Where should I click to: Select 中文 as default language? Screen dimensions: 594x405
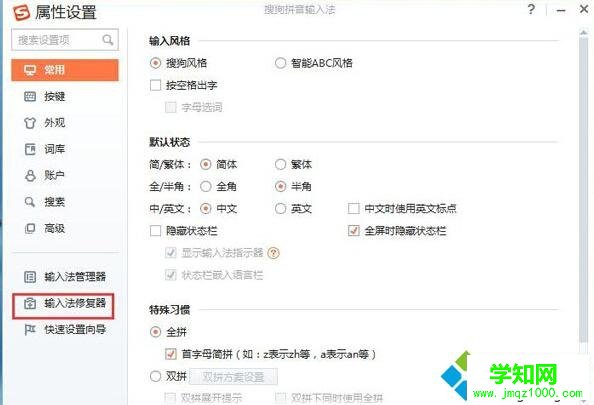click(x=206, y=208)
